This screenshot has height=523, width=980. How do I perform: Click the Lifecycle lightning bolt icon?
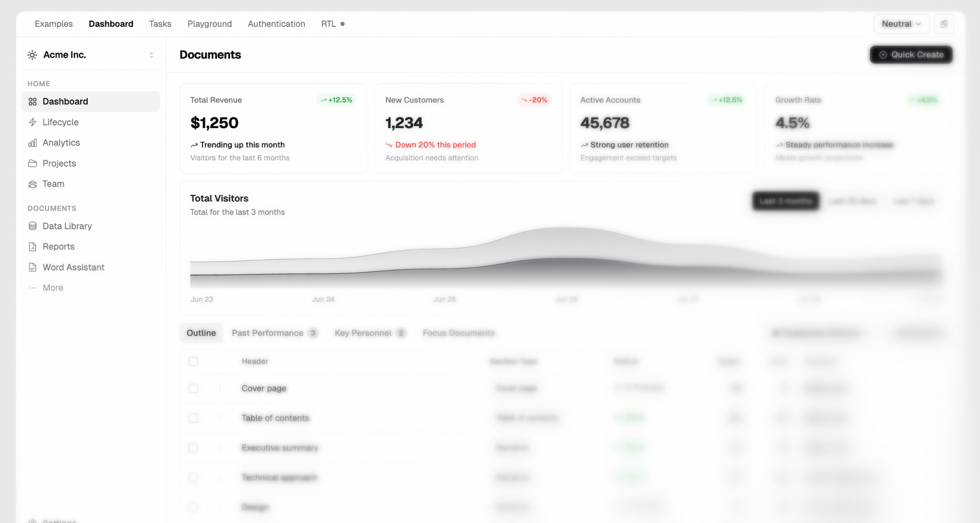(x=32, y=122)
